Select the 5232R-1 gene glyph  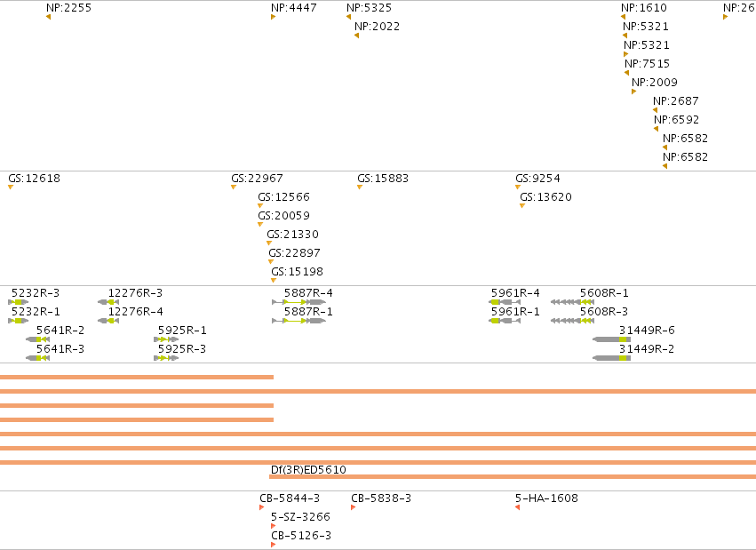pos(19,321)
